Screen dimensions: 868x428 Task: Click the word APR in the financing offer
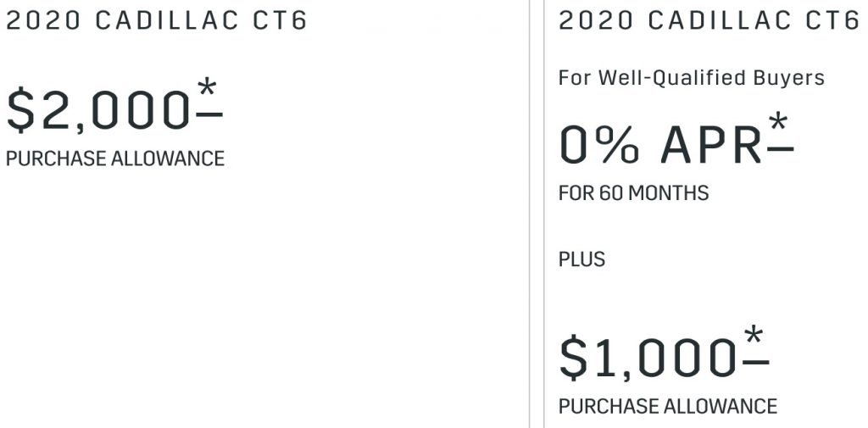(x=711, y=145)
